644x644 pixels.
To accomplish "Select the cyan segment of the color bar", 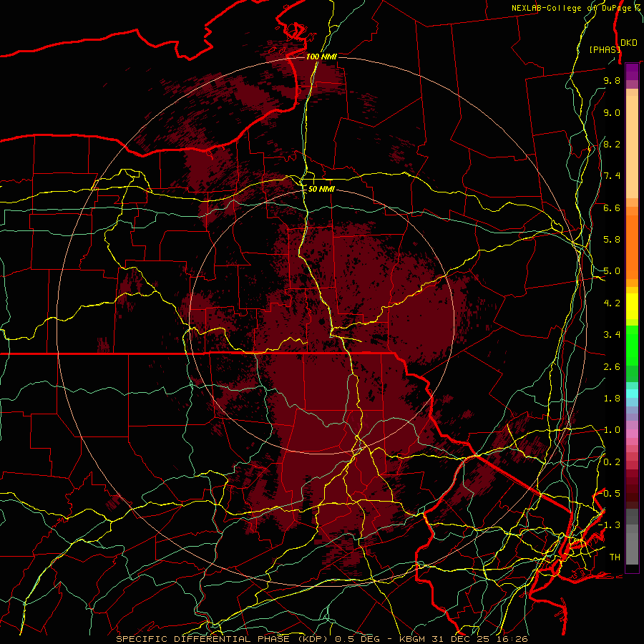I will (632, 394).
